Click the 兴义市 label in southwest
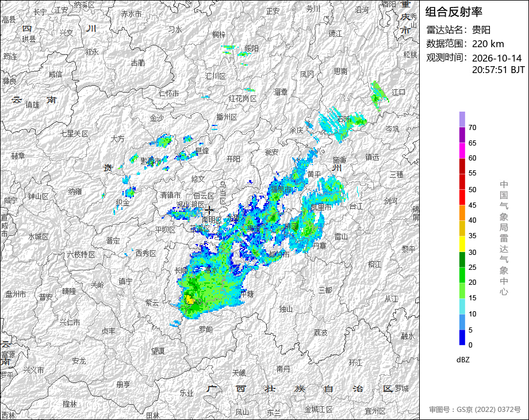The image size is (529, 420). pos(33,370)
